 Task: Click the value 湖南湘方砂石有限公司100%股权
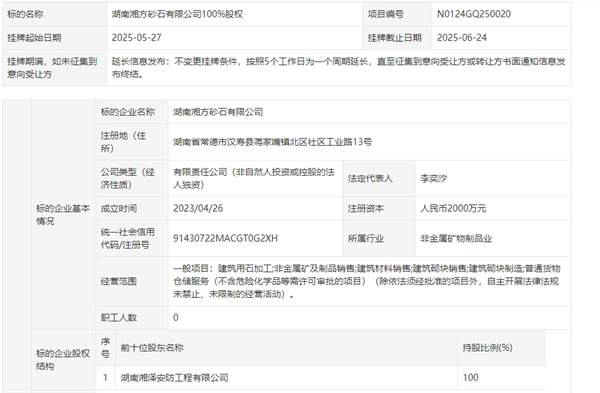(x=177, y=14)
